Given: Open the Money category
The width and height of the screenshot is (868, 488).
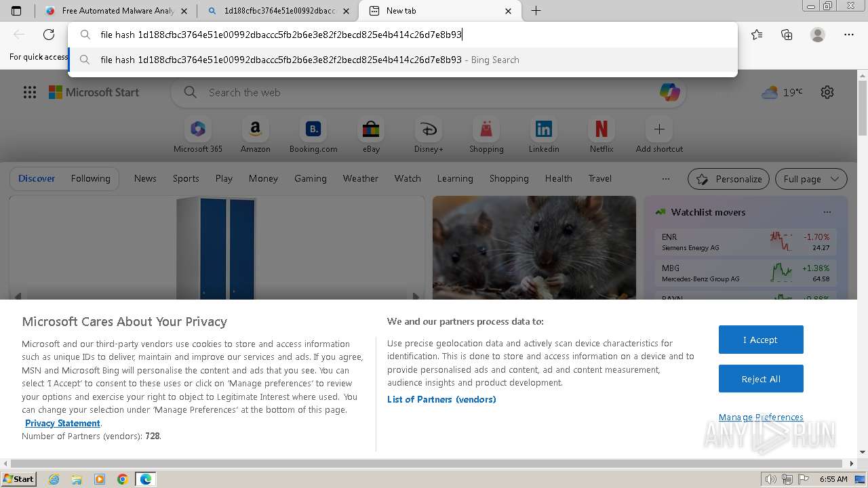Looking at the screenshot, I should pyautogui.click(x=263, y=178).
